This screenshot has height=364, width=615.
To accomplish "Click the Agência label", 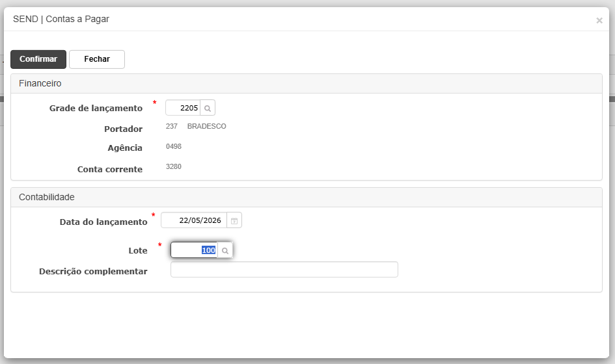I will click(x=125, y=148).
